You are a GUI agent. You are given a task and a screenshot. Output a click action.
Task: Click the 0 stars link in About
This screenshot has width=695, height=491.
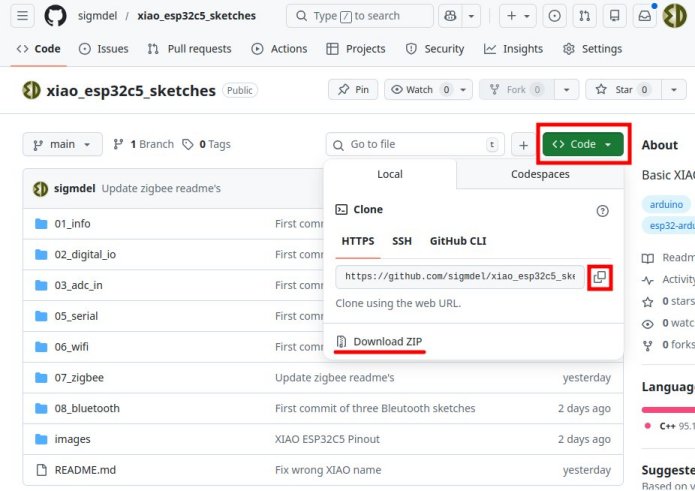click(668, 301)
